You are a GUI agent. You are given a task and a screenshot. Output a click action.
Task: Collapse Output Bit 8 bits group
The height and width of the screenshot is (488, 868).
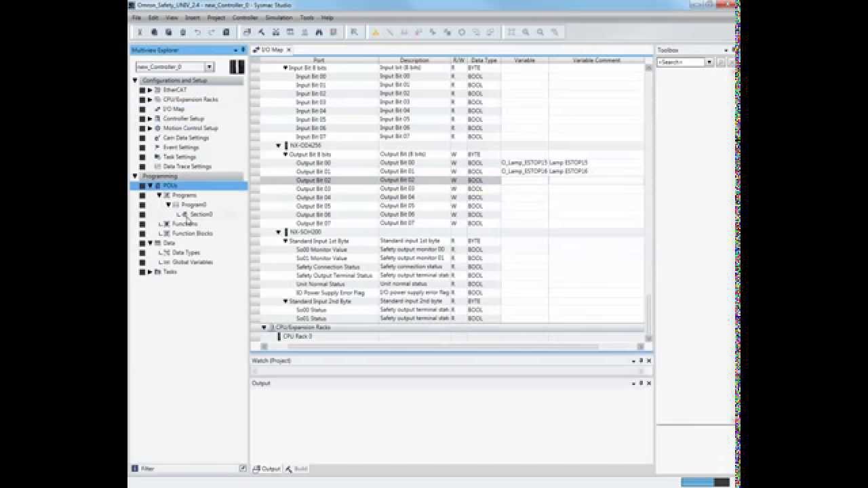pyautogui.click(x=285, y=155)
